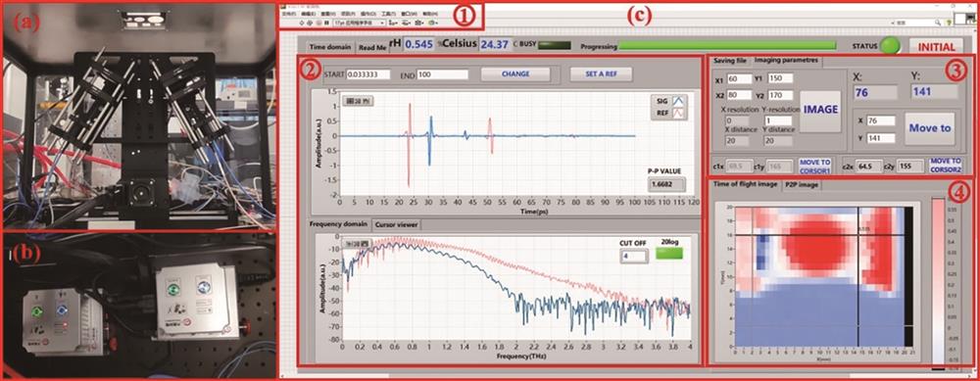
Task: Expand the Distribute Objects toolbar dropdown
Action: pyautogui.click(x=407, y=23)
